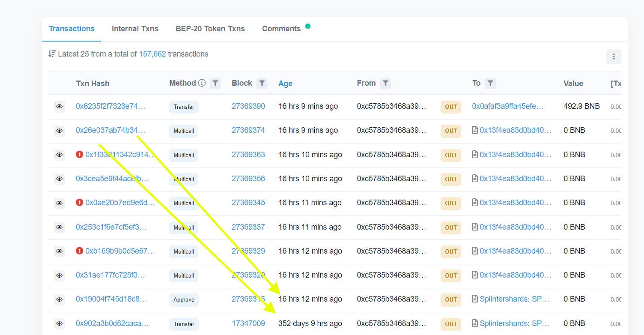The image size is (644, 335).
Task: Click Multicall badge in block 27369374 row
Action: click(x=184, y=131)
